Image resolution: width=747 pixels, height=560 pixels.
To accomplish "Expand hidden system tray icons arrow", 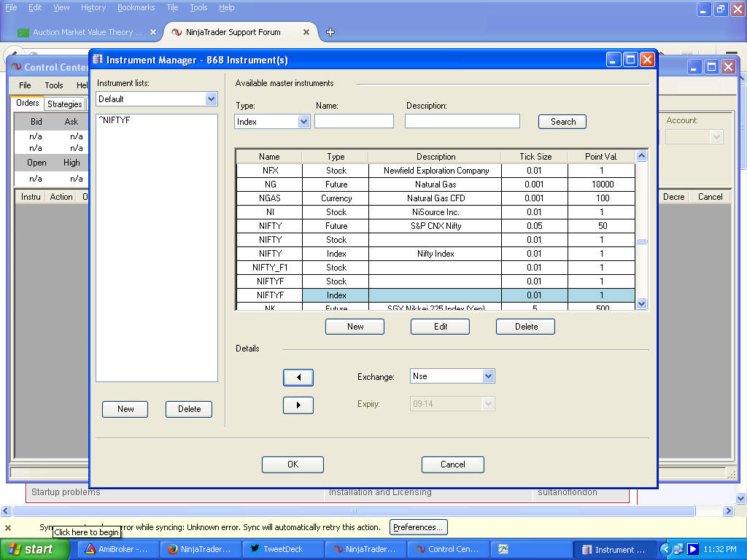I will (x=665, y=549).
